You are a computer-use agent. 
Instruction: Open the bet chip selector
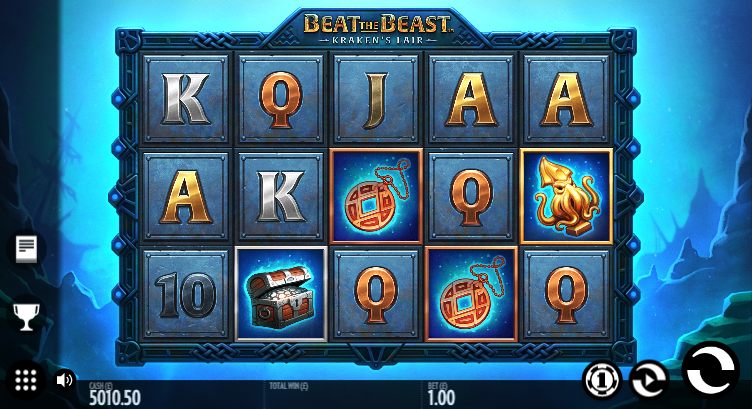point(602,380)
